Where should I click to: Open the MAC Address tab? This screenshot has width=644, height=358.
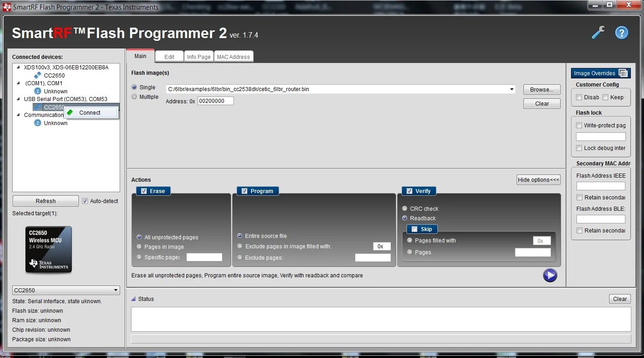pyautogui.click(x=233, y=57)
